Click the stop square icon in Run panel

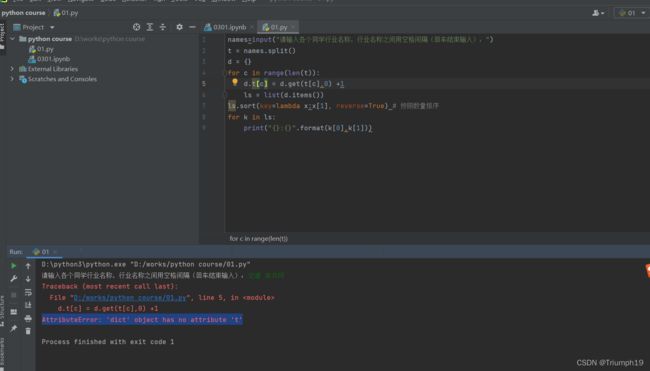[14, 295]
